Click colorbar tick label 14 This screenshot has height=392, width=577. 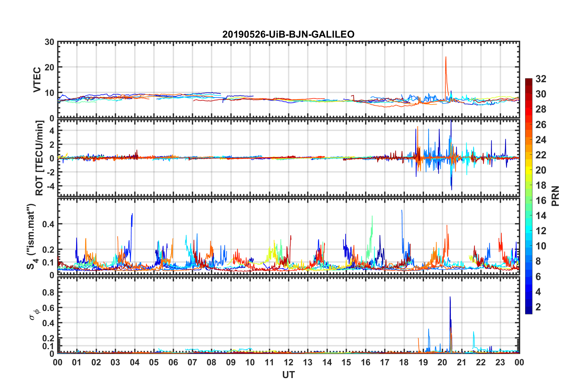click(541, 216)
